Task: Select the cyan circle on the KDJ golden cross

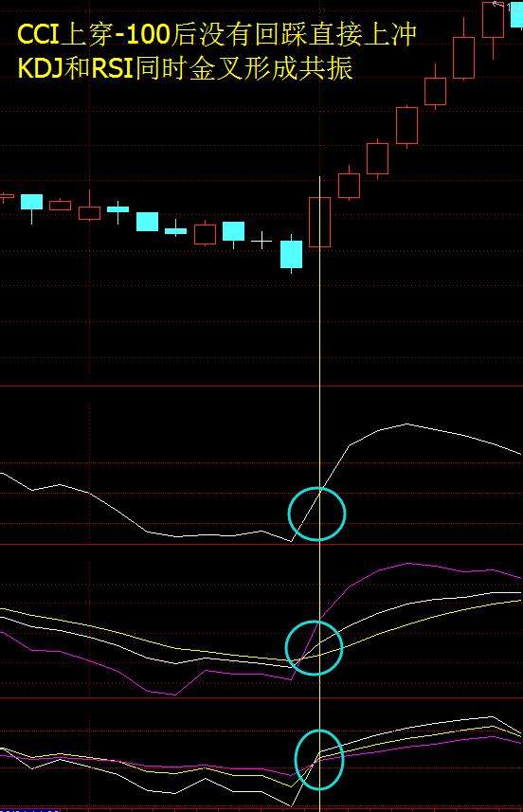Action: [314, 647]
